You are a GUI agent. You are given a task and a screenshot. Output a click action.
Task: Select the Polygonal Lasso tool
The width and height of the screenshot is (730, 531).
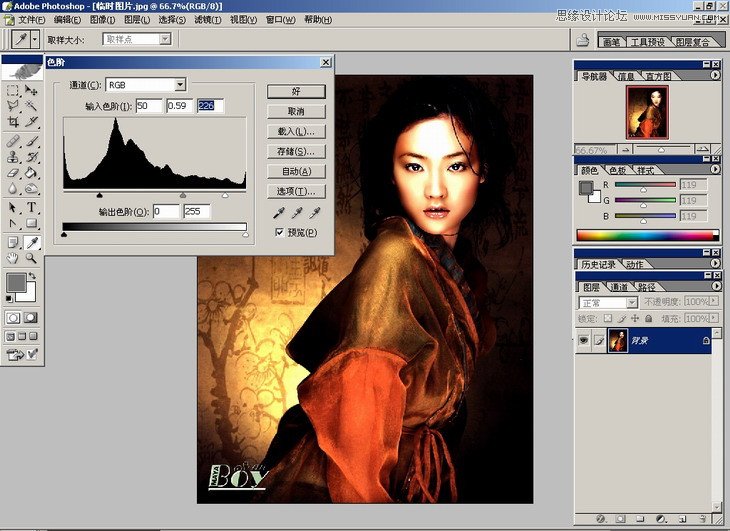[x=13, y=106]
